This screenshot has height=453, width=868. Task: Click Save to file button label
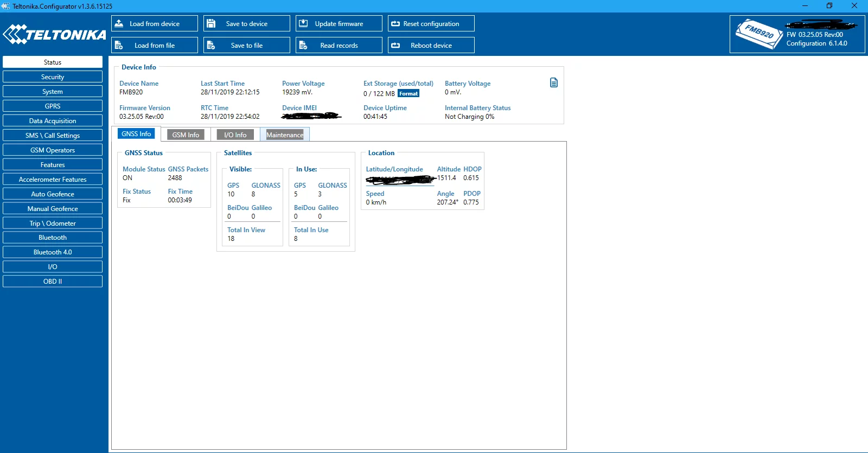point(247,46)
